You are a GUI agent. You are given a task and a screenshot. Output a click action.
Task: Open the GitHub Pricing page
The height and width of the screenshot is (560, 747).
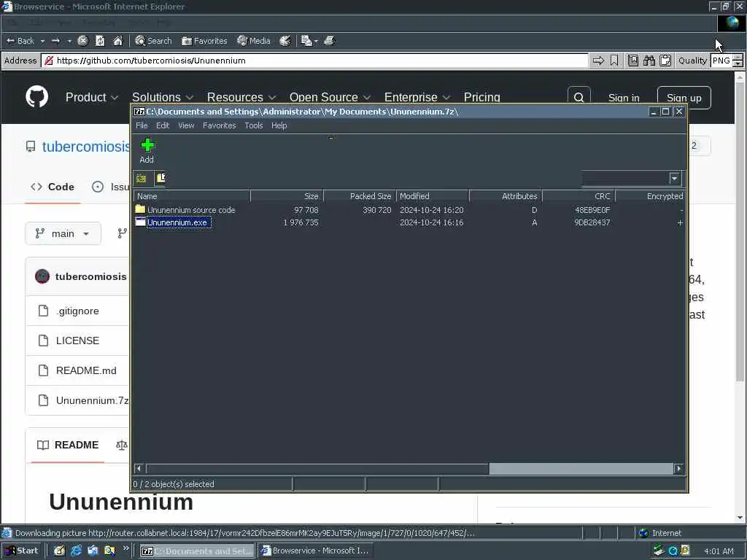pos(481,97)
